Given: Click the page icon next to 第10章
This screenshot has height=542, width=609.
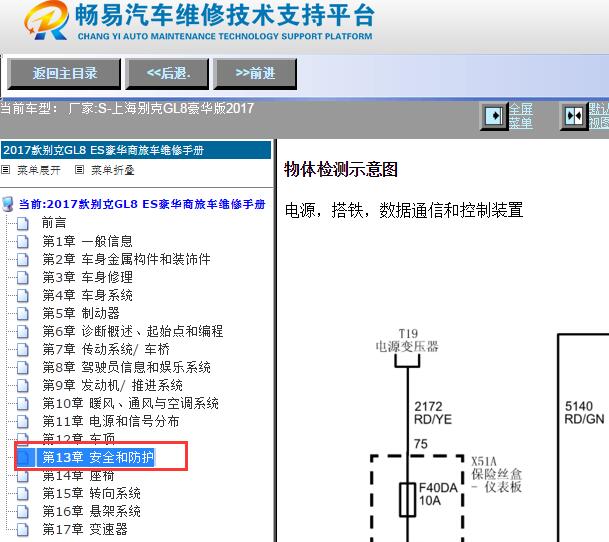Looking at the screenshot, I should coord(23,404).
